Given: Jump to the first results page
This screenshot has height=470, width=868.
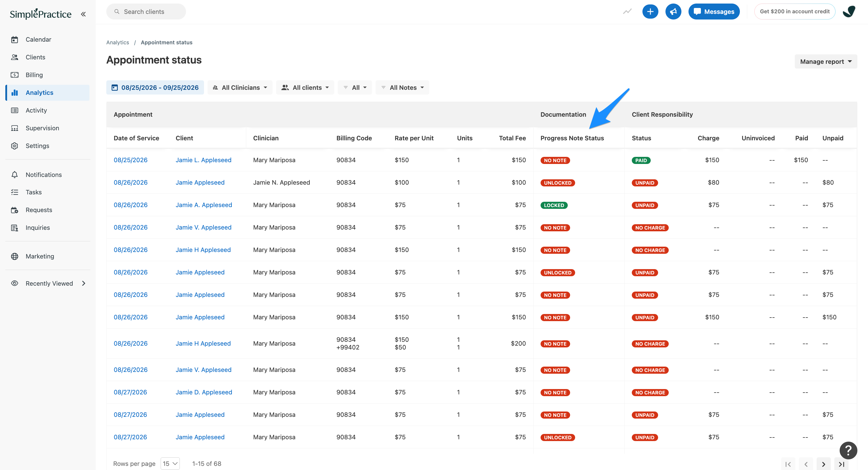Looking at the screenshot, I should (788, 464).
